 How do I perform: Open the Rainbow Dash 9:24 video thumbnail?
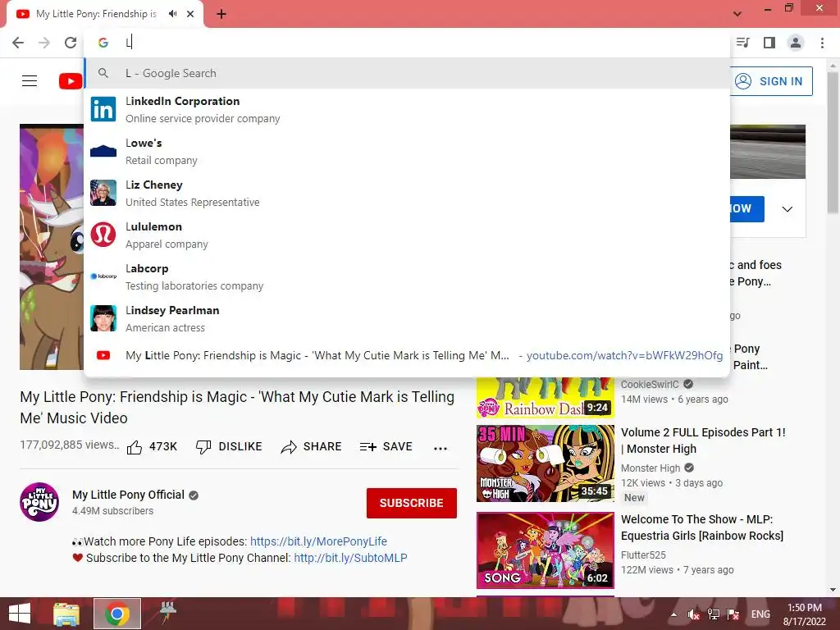(546, 398)
